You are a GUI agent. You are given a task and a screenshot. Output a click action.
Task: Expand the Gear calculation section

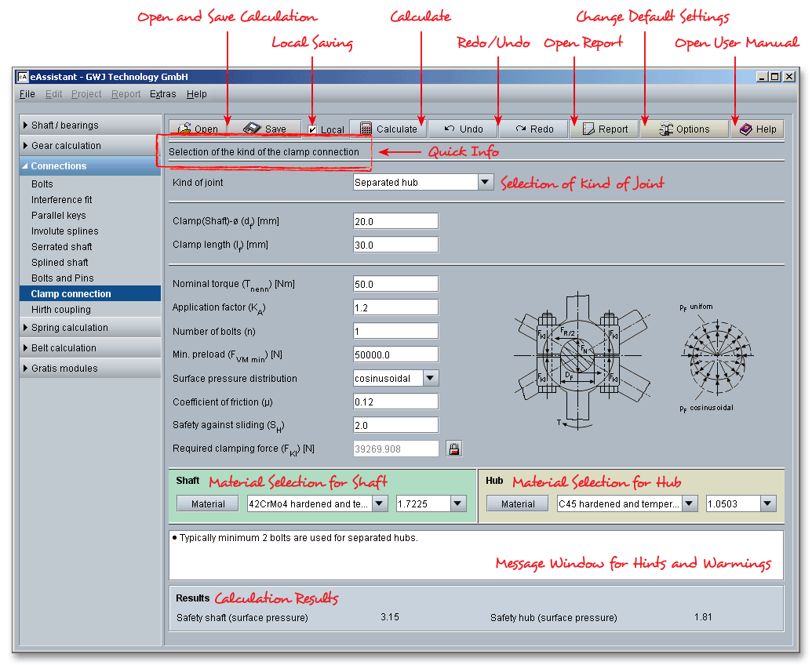66,146
